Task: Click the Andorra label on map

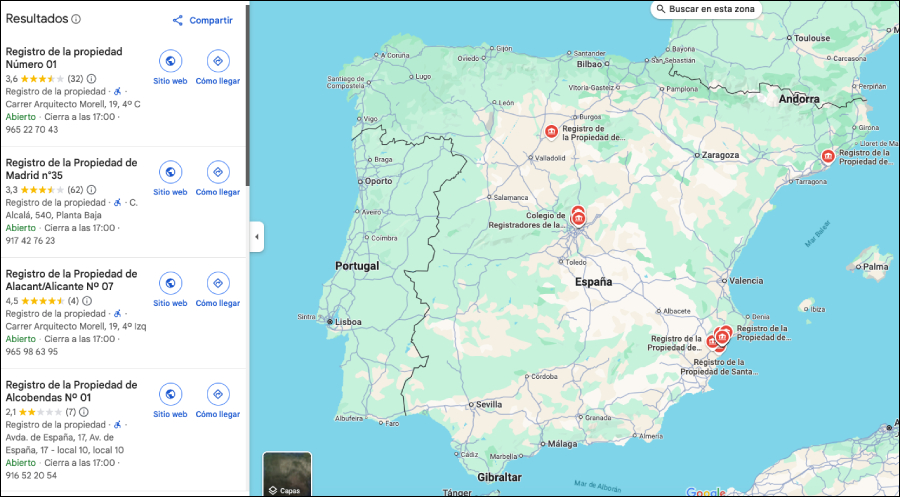Action: click(x=799, y=99)
